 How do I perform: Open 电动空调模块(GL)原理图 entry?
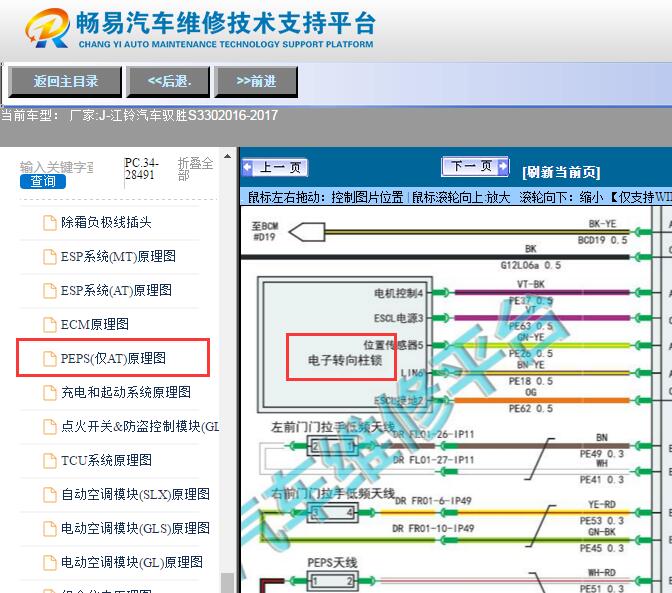pyautogui.click(x=132, y=562)
